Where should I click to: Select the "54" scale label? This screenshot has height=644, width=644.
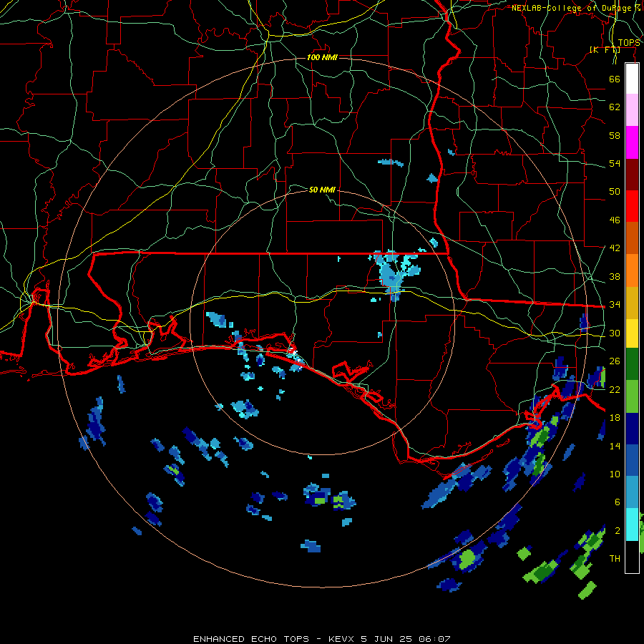click(615, 163)
